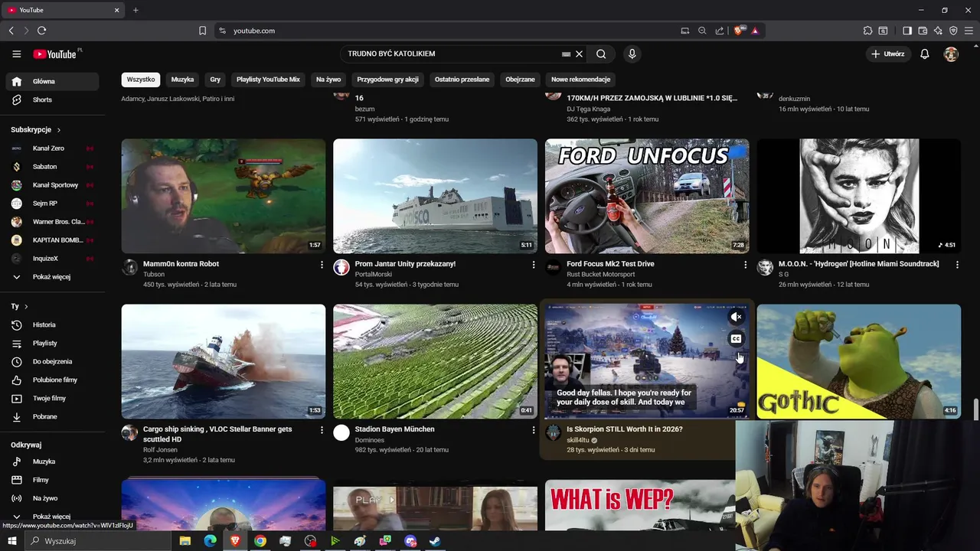Open Do obejrzenia watch later list
This screenshot has width=980, height=551.
(52, 361)
